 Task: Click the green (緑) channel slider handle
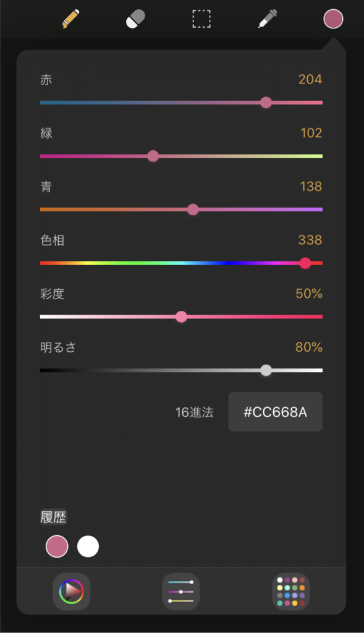153,156
